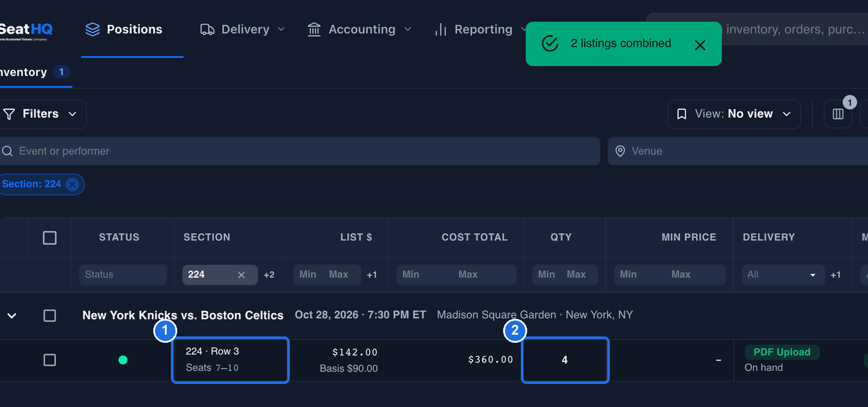Select the 224 Row 3 listing checkbox
This screenshot has height=407, width=868.
49,360
